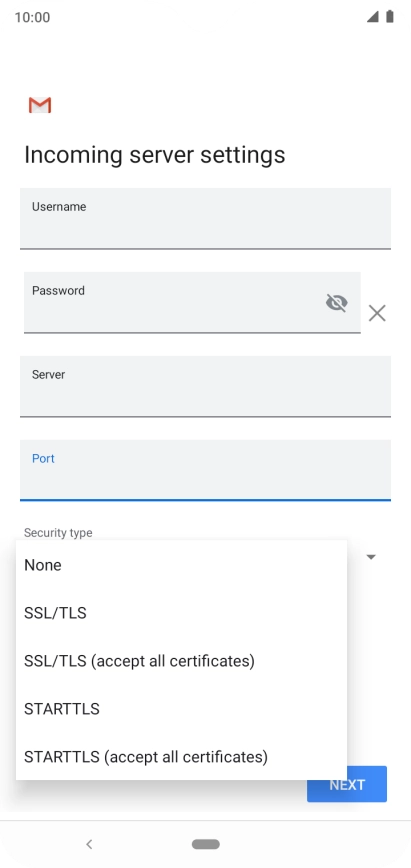Toggle password visibility eye icon
Viewport: 411px width, 868px height.
point(336,303)
